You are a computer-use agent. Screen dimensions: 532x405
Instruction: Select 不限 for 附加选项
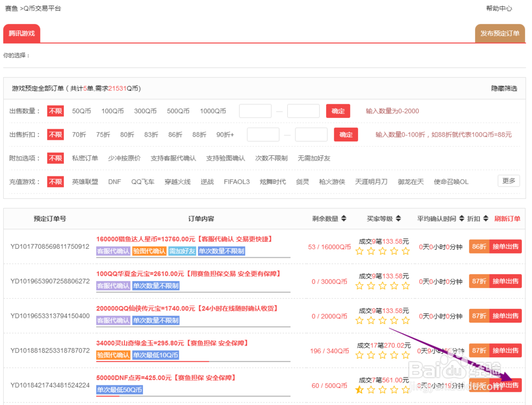point(55,158)
